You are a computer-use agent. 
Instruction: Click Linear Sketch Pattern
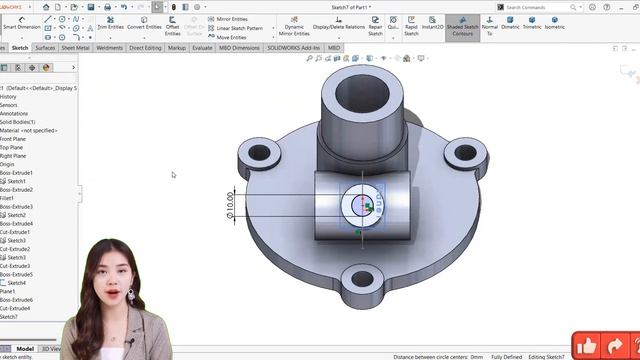[x=236, y=28]
